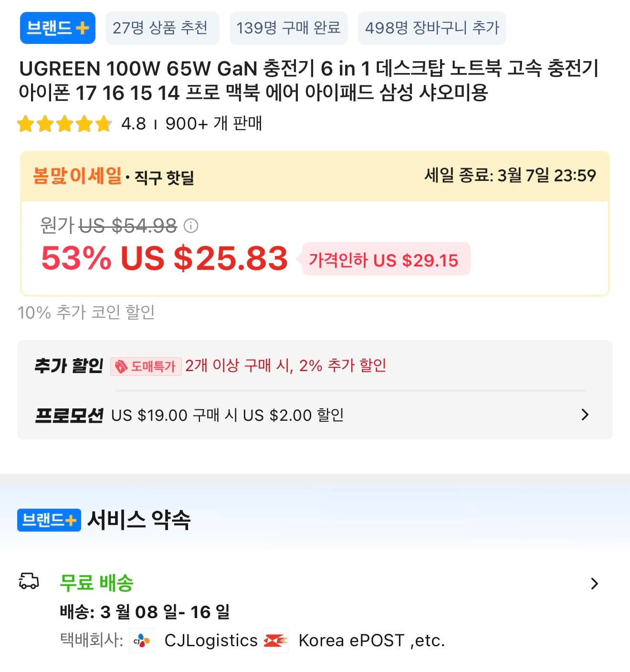
Task: Expand the 프로모션 row chevron
Action: (585, 415)
